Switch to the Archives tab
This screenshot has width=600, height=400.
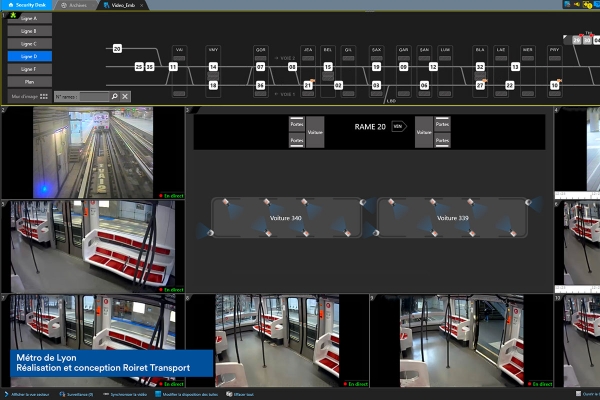point(74,5)
